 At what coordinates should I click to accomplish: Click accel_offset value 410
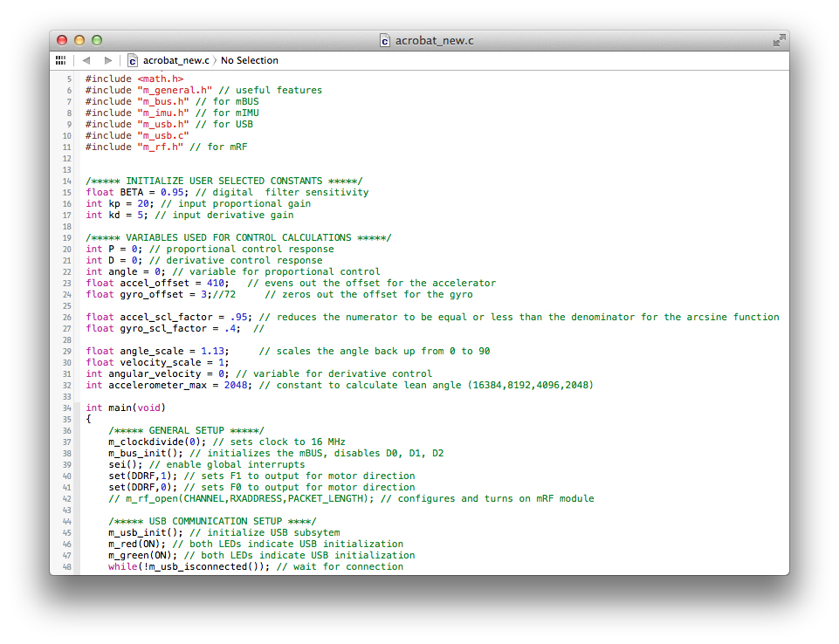pyautogui.click(x=215, y=284)
